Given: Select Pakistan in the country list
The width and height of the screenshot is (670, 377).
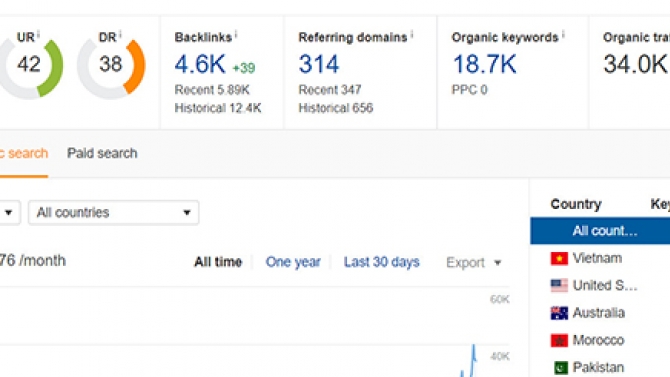Looking at the screenshot, I should click(x=598, y=367).
